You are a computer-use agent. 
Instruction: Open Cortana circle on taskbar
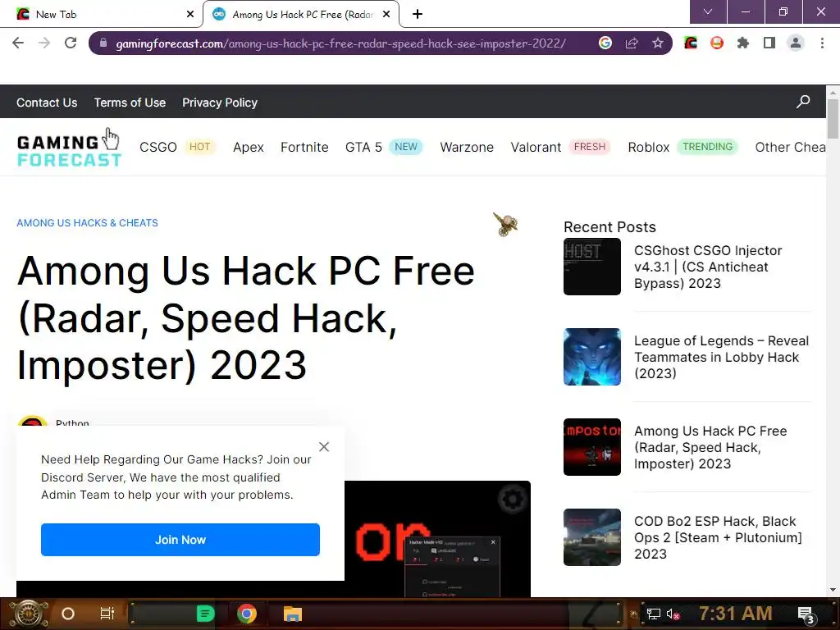pyautogui.click(x=68, y=614)
